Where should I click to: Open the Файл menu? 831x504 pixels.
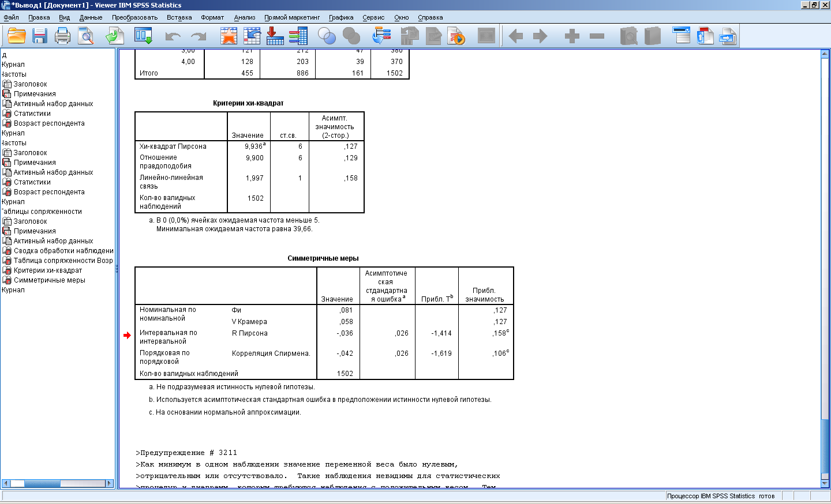11,17
